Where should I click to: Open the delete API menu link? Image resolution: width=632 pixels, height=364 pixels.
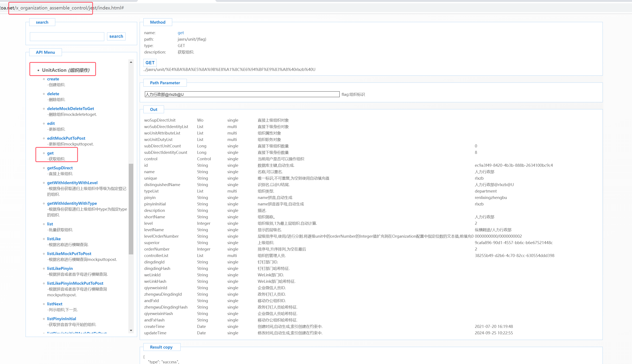click(x=53, y=94)
